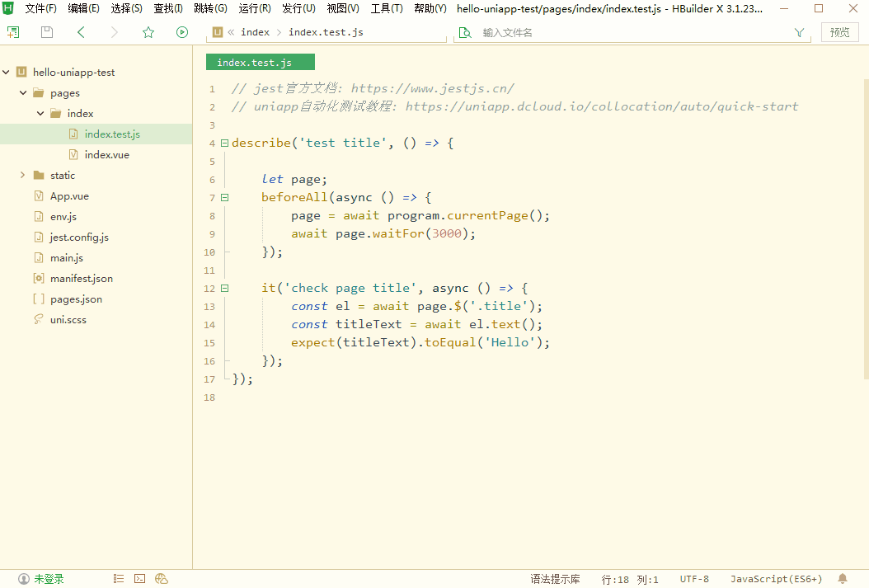Save the file with the save icon
The width and height of the screenshot is (869, 588).
pos(47,32)
